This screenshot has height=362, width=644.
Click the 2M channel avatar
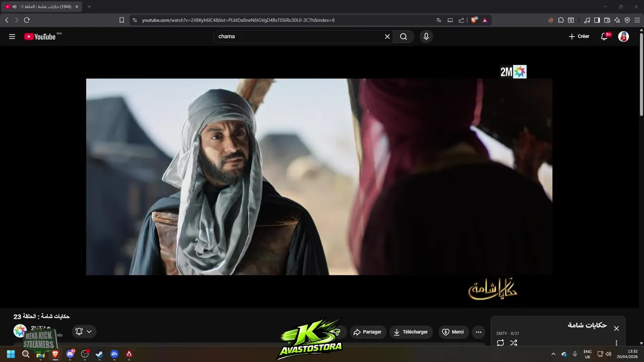[20, 331]
